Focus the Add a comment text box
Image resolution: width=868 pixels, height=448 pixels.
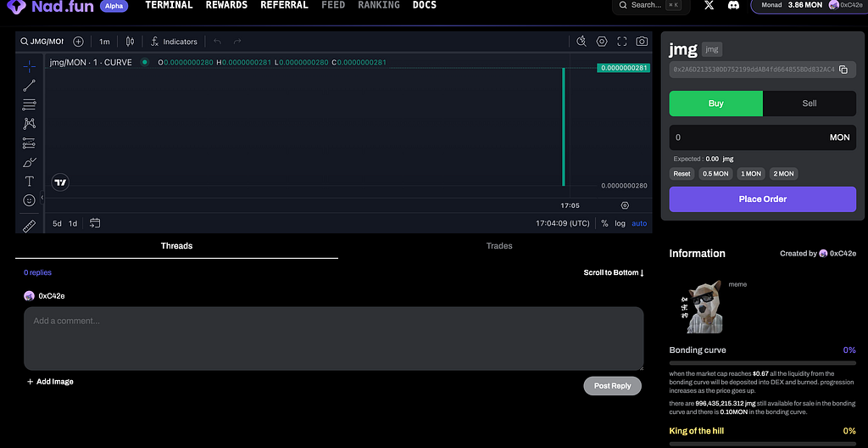[333, 339]
